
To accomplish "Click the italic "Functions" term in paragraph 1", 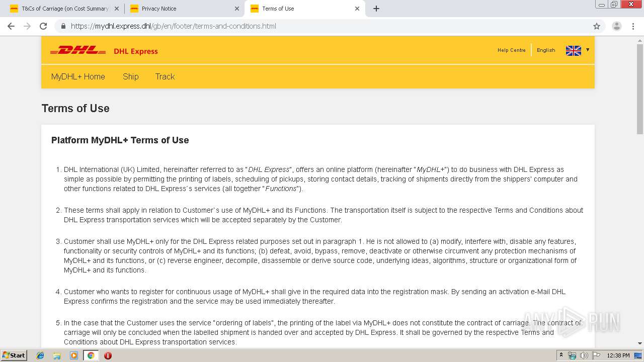I will pos(281,189).
